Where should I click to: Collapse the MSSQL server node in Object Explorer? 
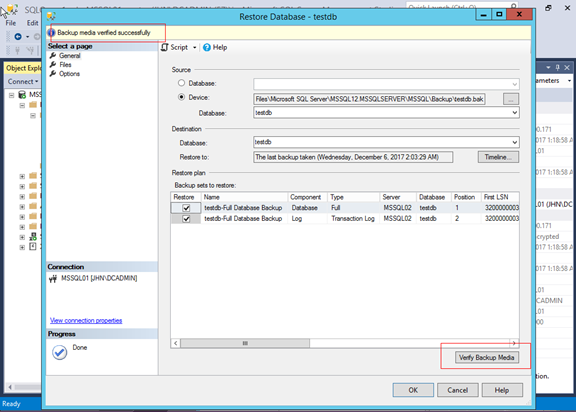11,95
